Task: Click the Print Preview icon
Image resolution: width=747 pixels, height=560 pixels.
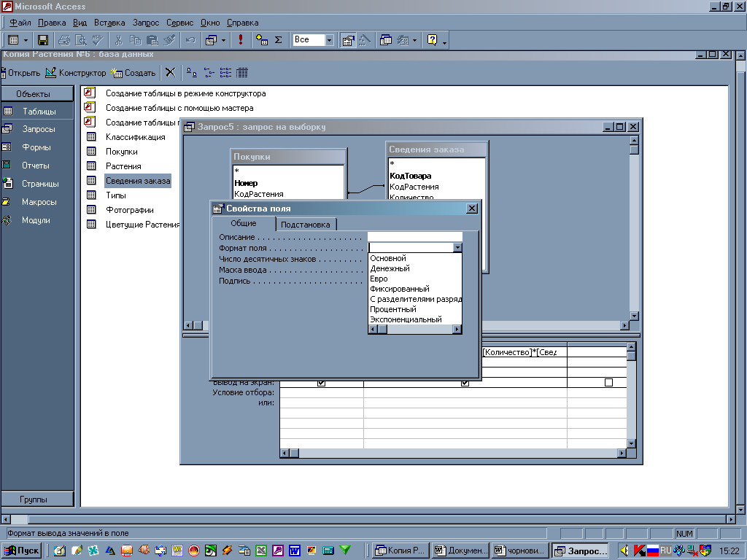Action: [x=81, y=40]
